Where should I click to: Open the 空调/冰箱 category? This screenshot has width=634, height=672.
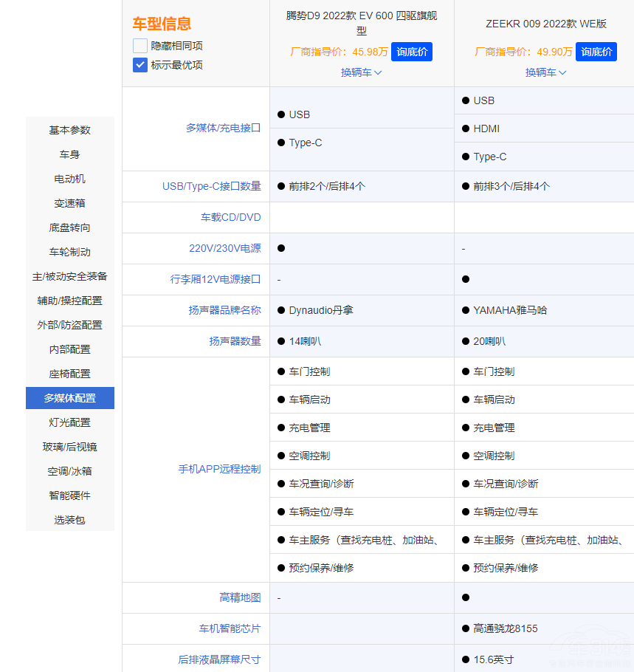[x=69, y=470]
